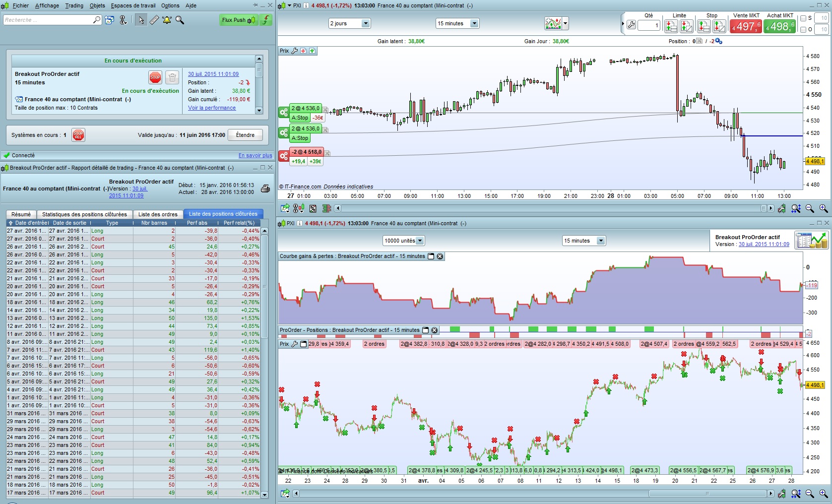Toggle the S checkbox in order panel
The image size is (832, 504).
(804, 18)
